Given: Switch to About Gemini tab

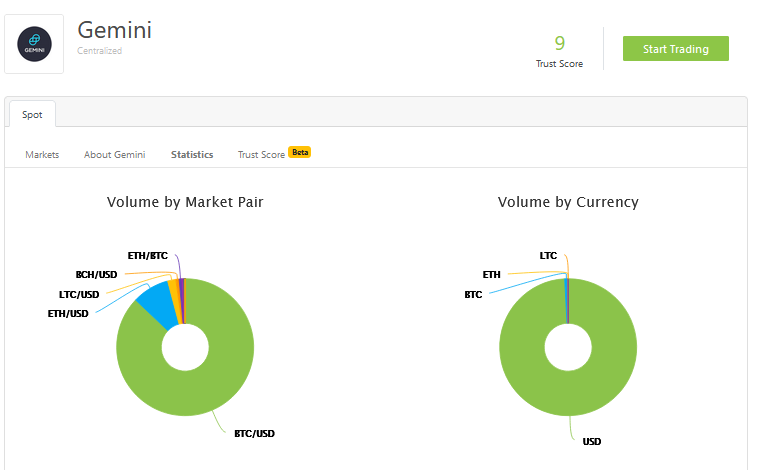Looking at the screenshot, I should pyautogui.click(x=114, y=155).
